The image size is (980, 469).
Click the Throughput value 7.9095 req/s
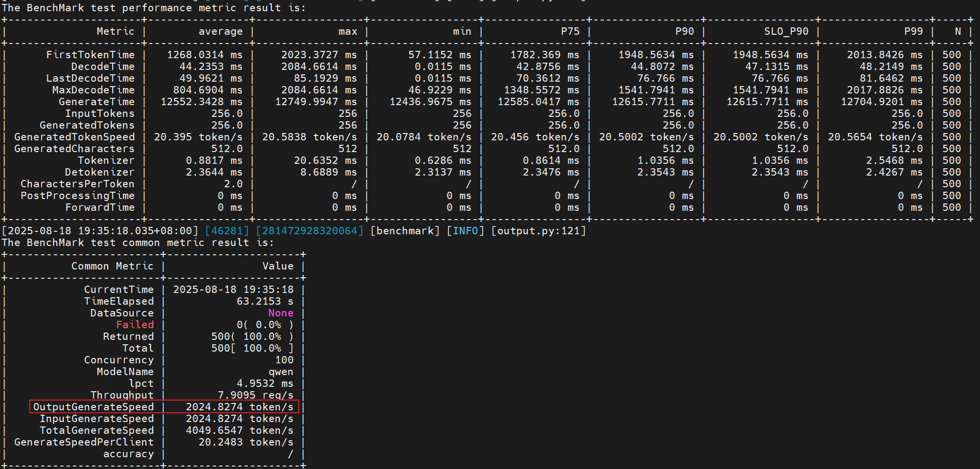point(256,395)
